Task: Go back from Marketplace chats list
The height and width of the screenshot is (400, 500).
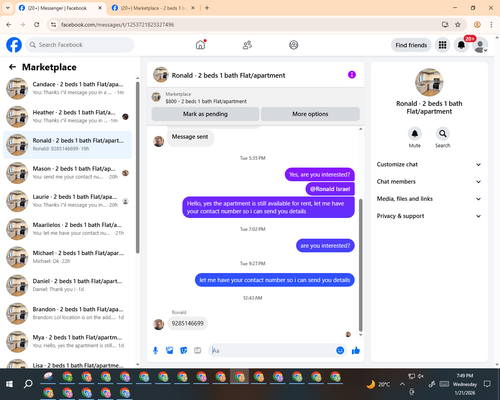Action: [12, 67]
